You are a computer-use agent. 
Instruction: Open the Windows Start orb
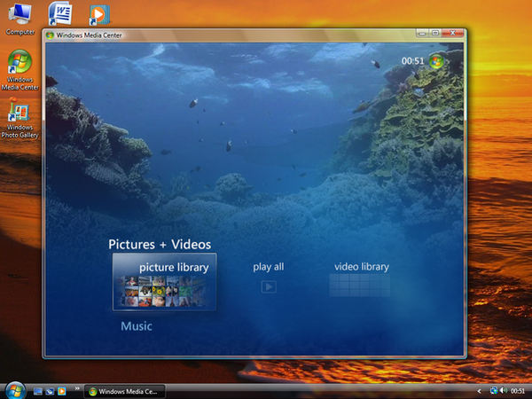pos(15,390)
